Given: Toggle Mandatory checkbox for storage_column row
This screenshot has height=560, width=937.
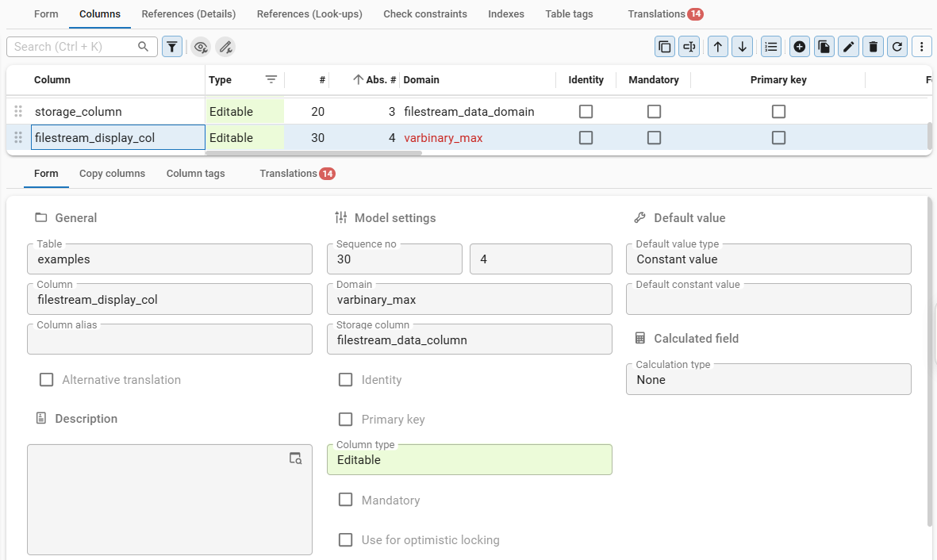Looking at the screenshot, I should (x=655, y=111).
